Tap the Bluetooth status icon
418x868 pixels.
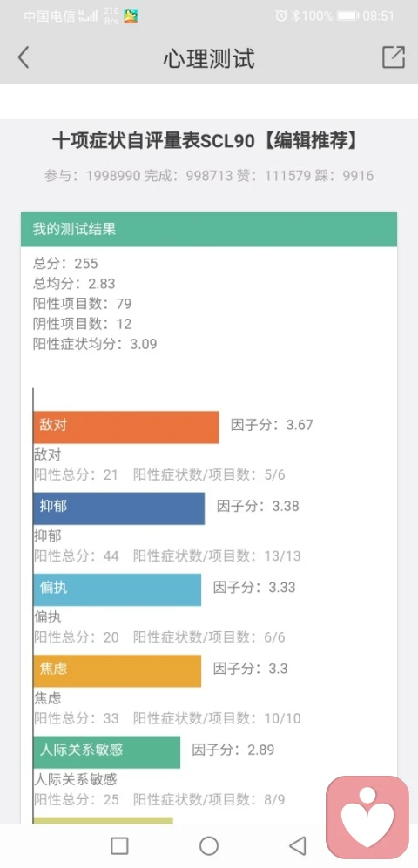[x=295, y=16]
